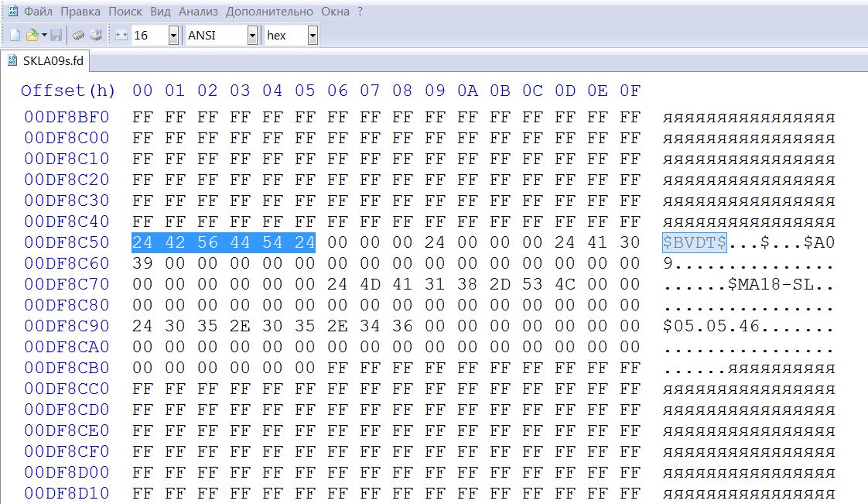868x504 pixels.
Task: Click byte 41 in row 00DF8C50
Action: 598,242
